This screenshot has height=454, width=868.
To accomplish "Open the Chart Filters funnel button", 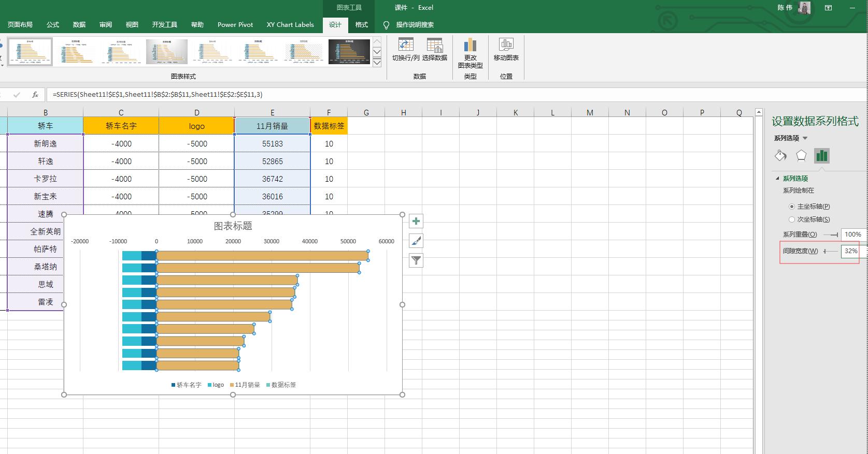I will point(416,260).
